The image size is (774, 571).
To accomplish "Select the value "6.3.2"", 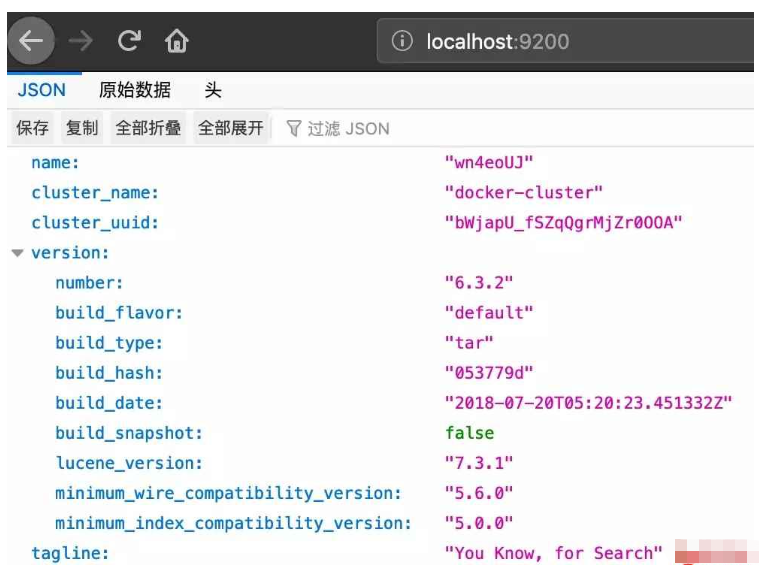I will tap(479, 283).
